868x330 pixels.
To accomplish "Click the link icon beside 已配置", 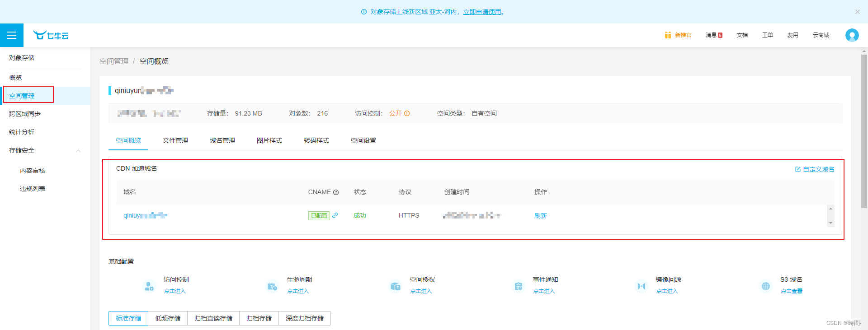I will 335,215.
